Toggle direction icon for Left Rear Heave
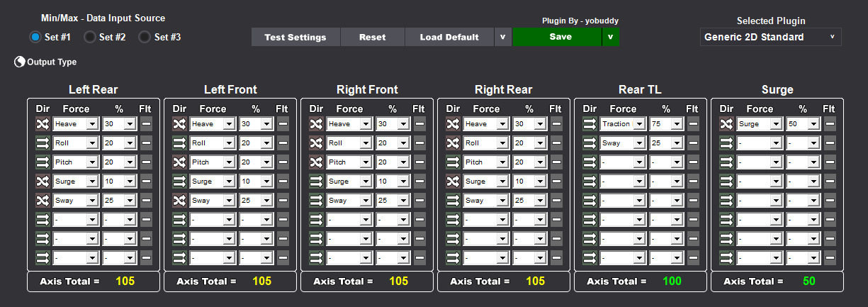The image size is (868, 307). [x=43, y=124]
